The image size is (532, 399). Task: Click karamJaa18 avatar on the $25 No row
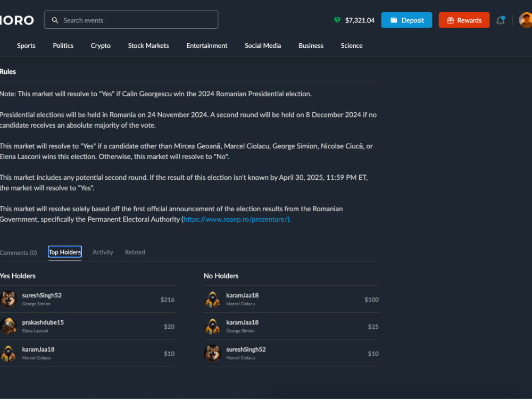click(213, 326)
